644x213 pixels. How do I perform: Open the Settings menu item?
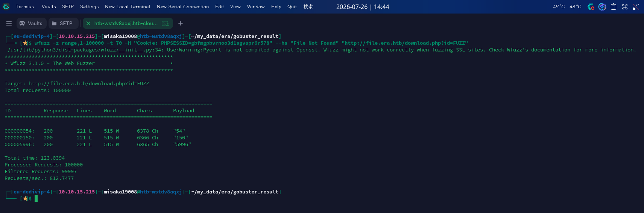coord(89,7)
